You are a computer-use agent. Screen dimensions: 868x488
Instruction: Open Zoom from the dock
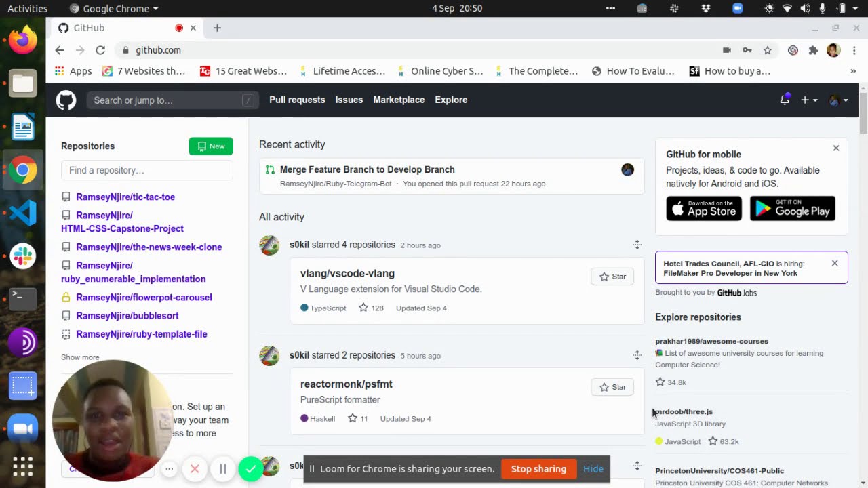(x=22, y=428)
